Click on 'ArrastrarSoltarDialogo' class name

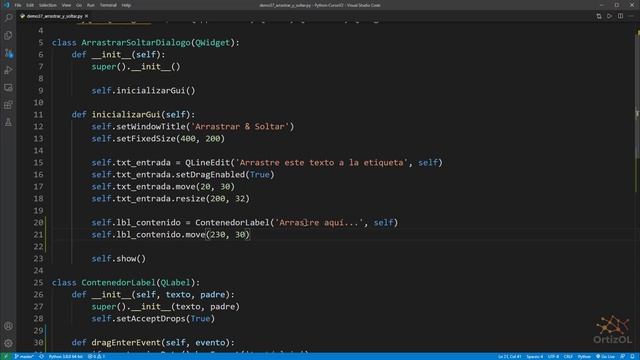[x=136, y=42]
